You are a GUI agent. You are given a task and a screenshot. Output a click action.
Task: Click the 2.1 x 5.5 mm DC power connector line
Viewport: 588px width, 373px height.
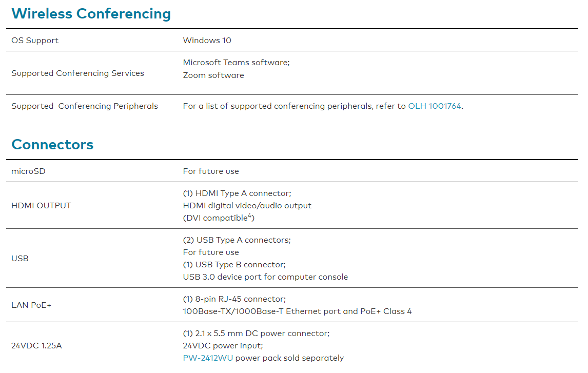coord(256,333)
